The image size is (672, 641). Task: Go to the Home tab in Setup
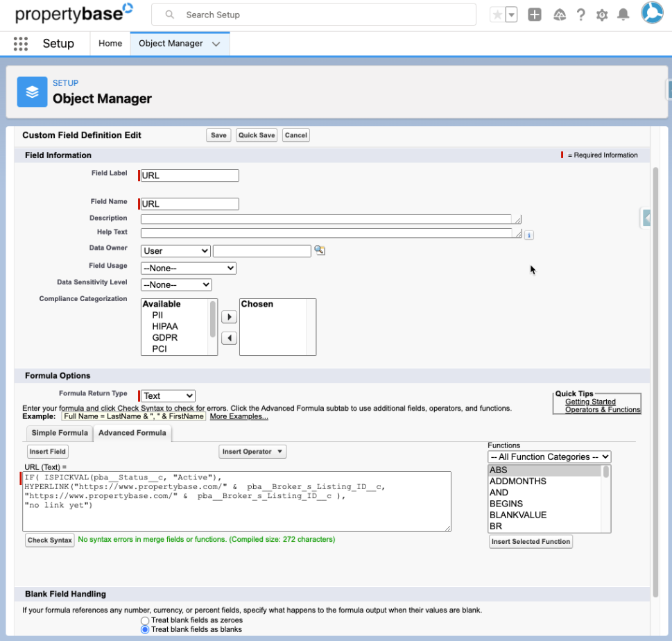(x=110, y=43)
